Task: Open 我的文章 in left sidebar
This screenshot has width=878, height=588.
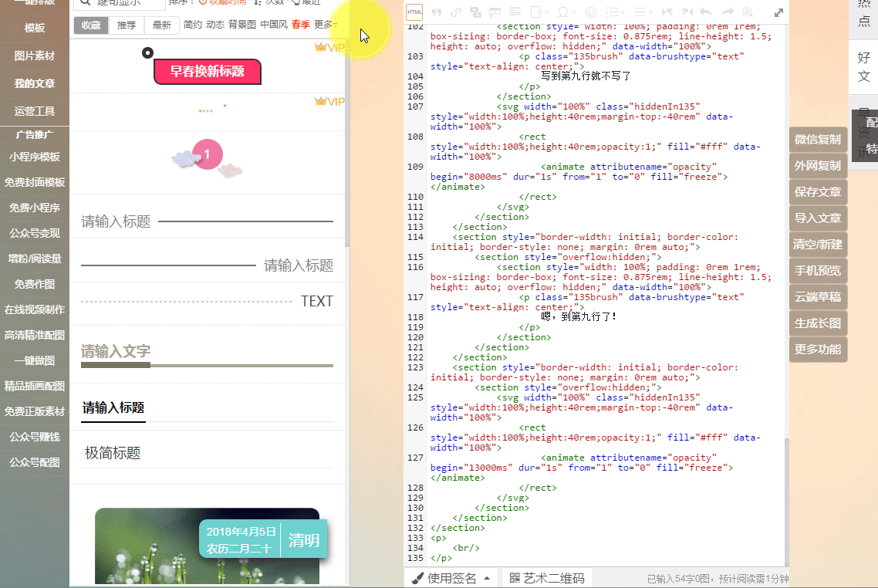Action: click(x=35, y=83)
